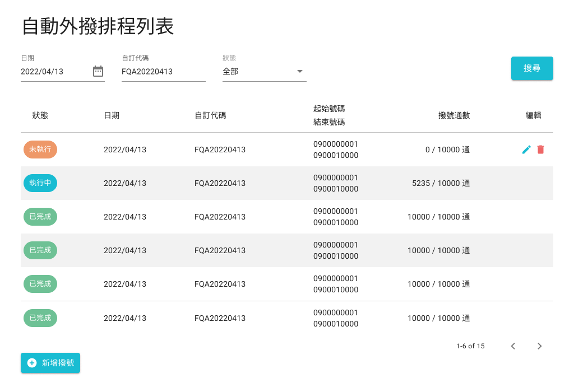
Task: Click the FQA20220413 code in the 未執行 row
Action: 220,150
